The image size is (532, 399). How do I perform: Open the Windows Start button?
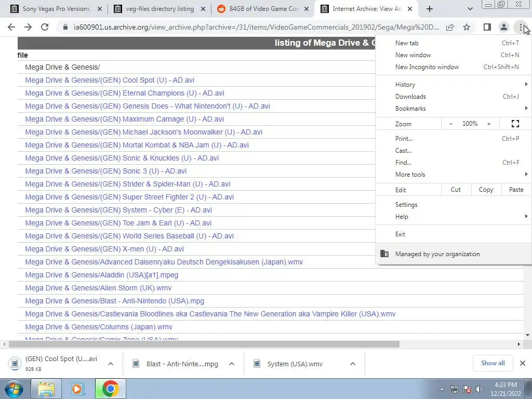pyautogui.click(x=14, y=389)
